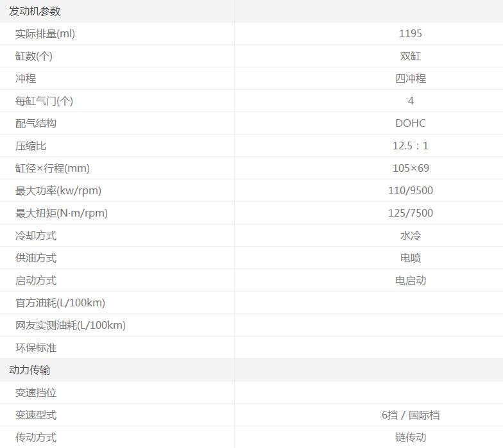Select the 双缸 cylinder count value
This screenshot has width=503, height=448.
click(x=410, y=56)
